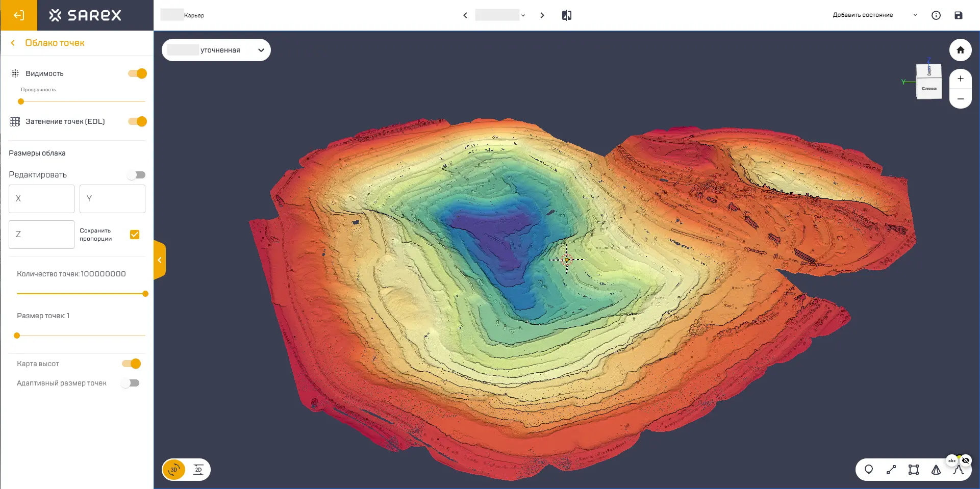Switch to the 2D view mode
Screen dimensions: 980x489
198,470
